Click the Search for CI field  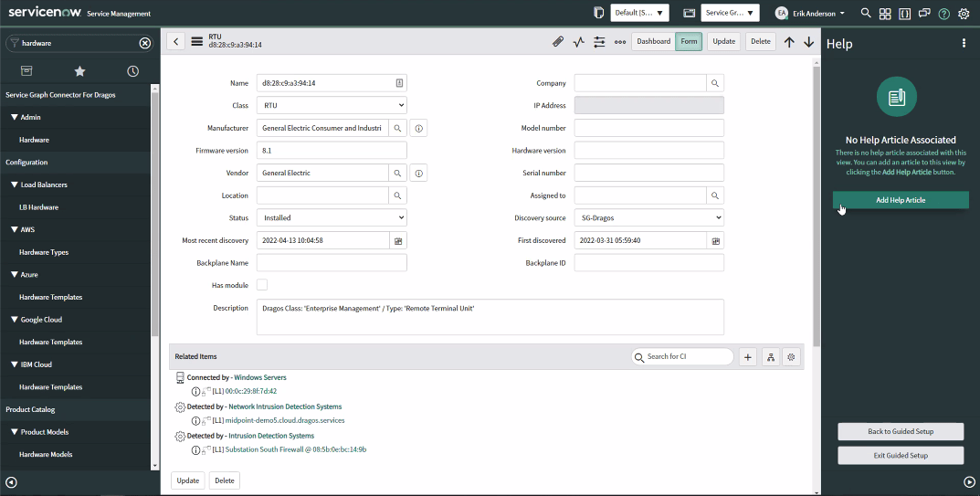click(x=682, y=356)
